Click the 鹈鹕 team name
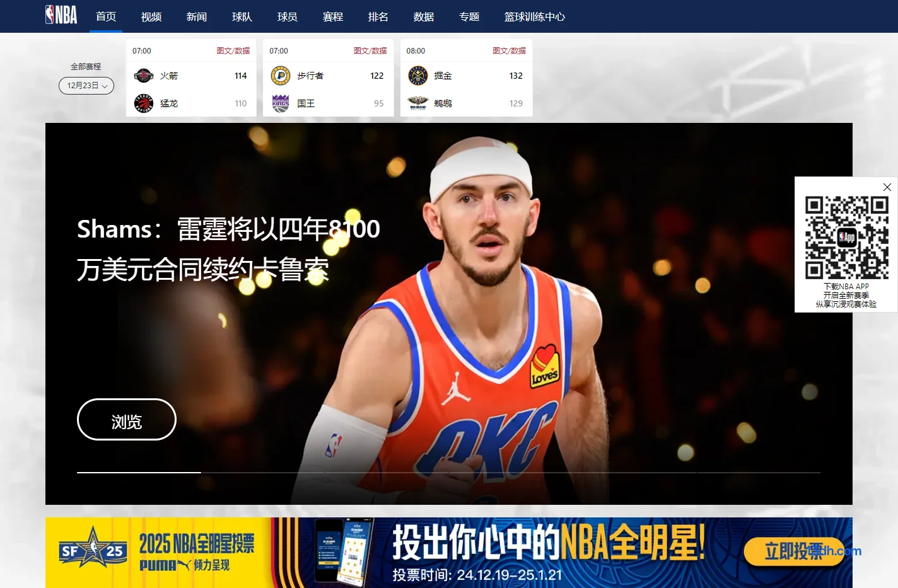The height and width of the screenshot is (588, 898). (443, 103)
